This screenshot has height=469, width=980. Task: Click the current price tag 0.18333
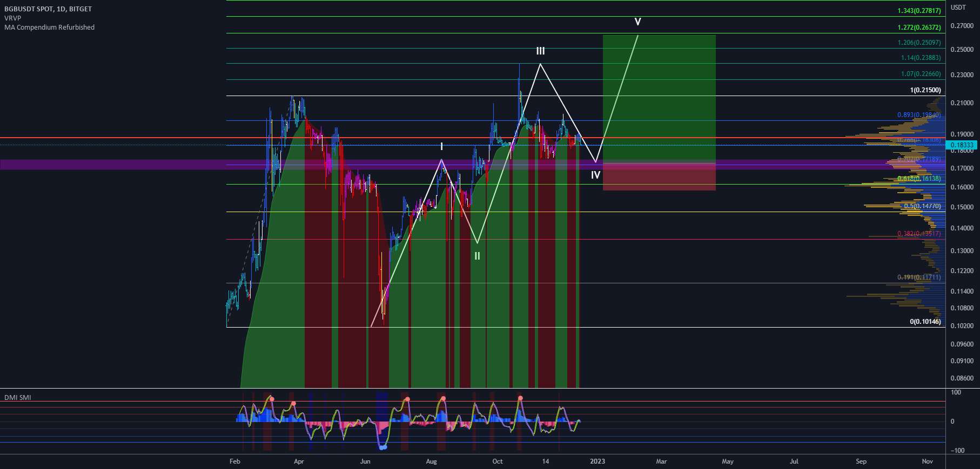[x=962, y=145]
